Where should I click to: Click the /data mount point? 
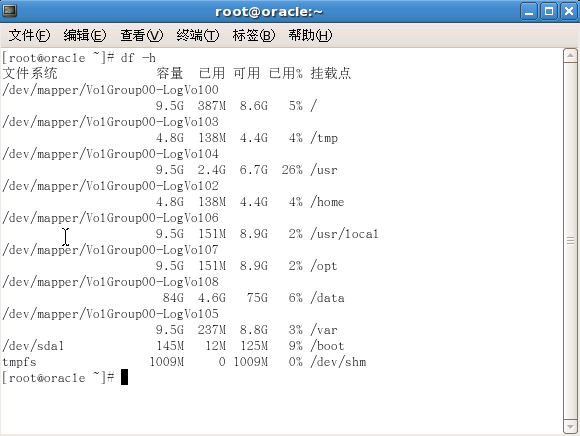point(327,298)
